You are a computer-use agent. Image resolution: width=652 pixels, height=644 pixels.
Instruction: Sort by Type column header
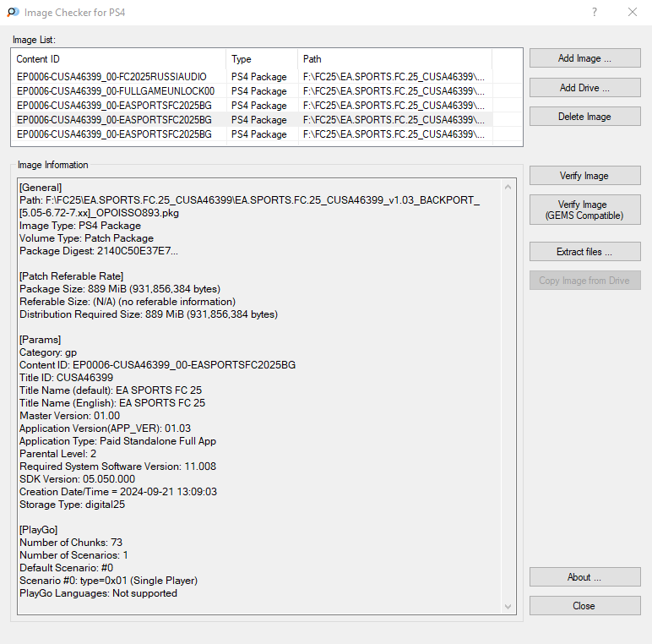pyautogui.click(x=262, y=59)
